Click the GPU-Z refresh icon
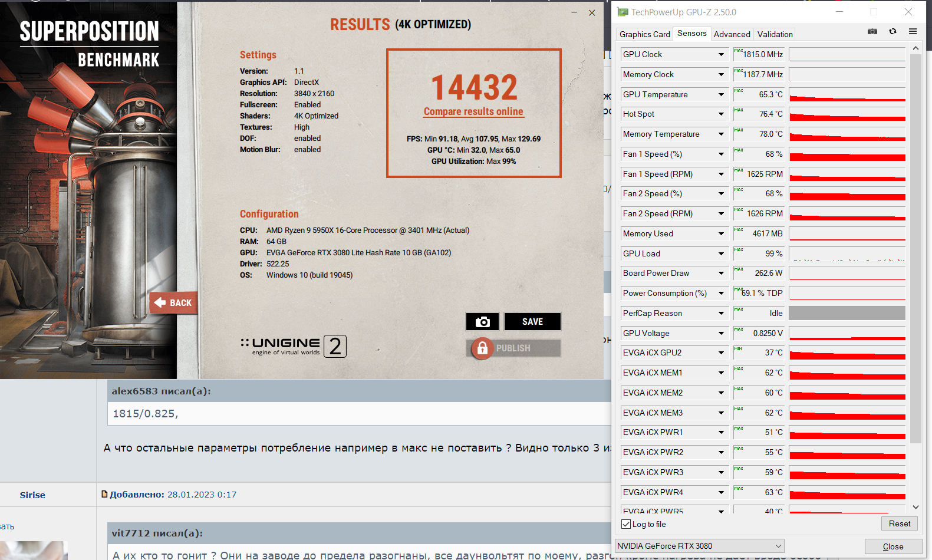 pos(893,31)
